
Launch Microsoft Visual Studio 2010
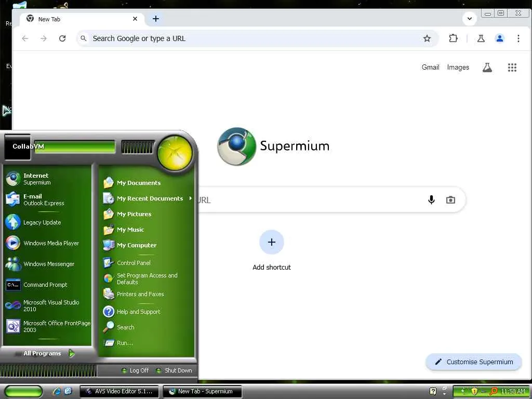[x=47, y=305]
